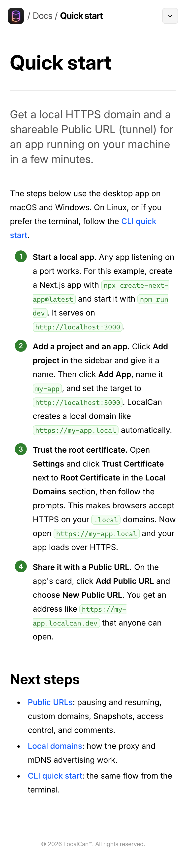
Task: Click the Quick start breadcrumb
Action: (81, 16)
